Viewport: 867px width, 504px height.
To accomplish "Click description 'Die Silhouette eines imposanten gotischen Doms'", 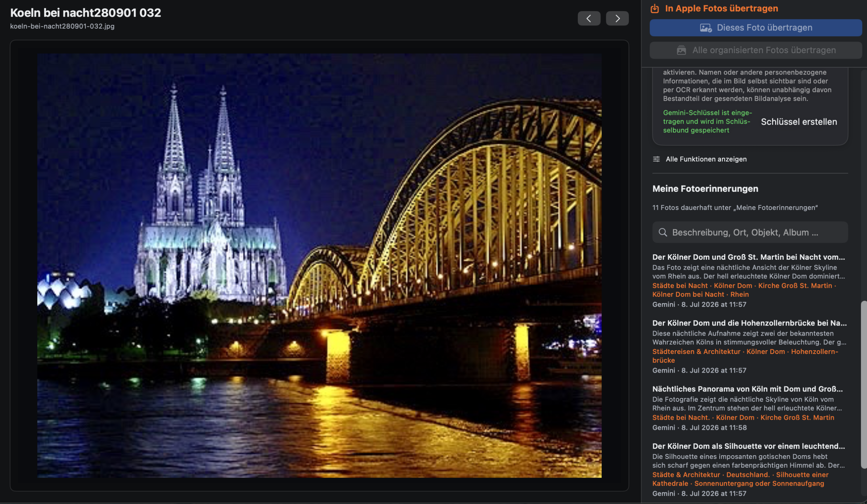I will coord(749,461).
